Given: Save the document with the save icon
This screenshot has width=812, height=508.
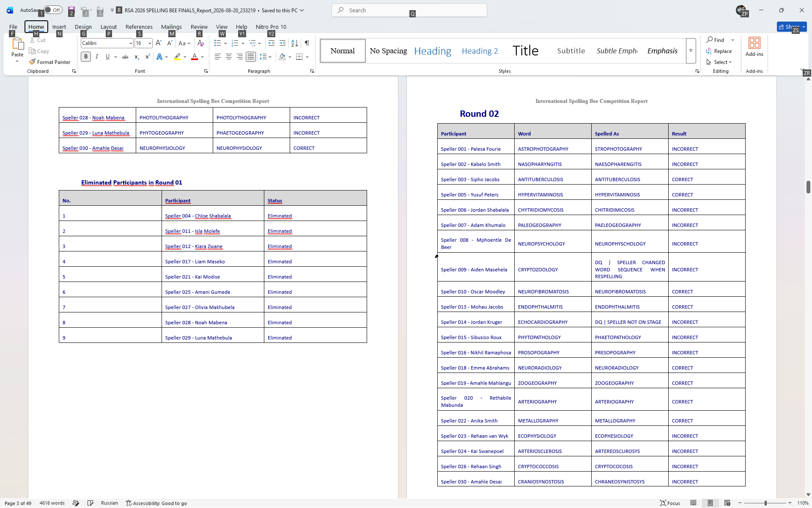Looking at the screenshot, I should pos(71,10).
